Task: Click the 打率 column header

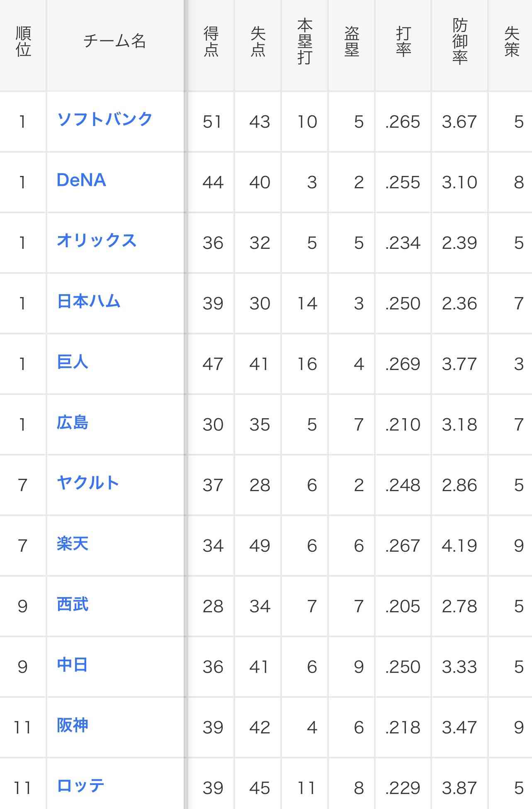Action: click(403, 41)
